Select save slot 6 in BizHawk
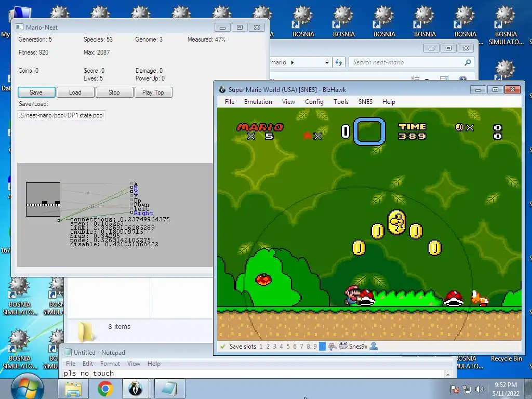The width and height of the screenshot is (532, 399). coord(295,347)
